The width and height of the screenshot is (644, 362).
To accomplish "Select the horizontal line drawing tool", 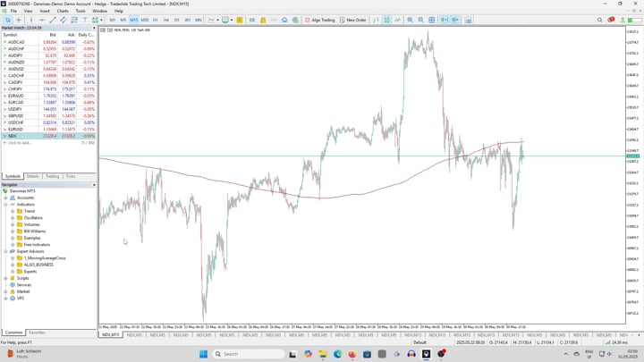I will point(42,20).
